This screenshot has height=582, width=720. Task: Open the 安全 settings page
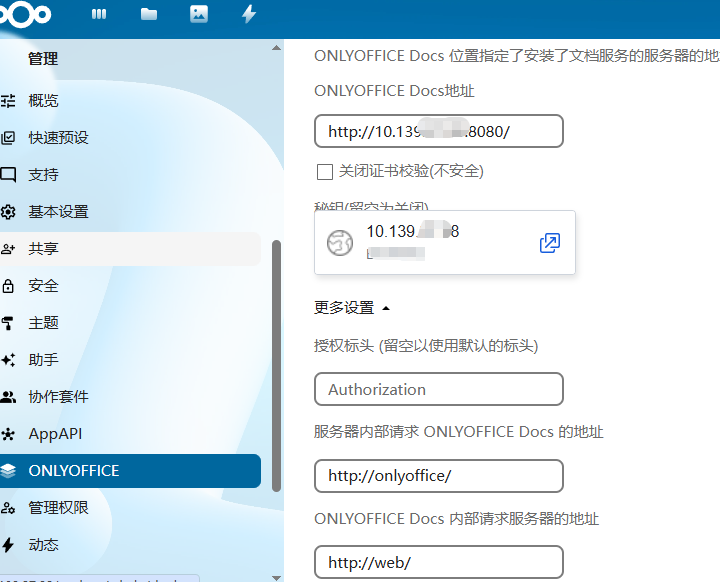coord(44,286)
